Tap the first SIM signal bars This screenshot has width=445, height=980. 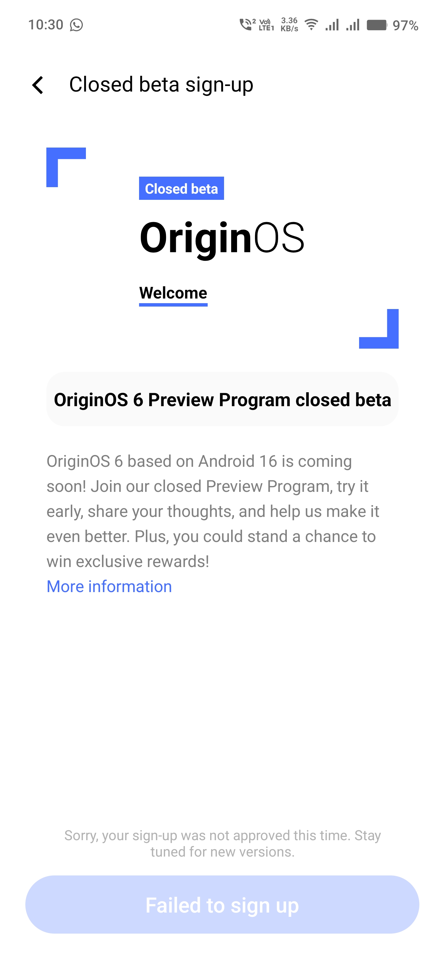pyautogui.click(x=332, y=25)
